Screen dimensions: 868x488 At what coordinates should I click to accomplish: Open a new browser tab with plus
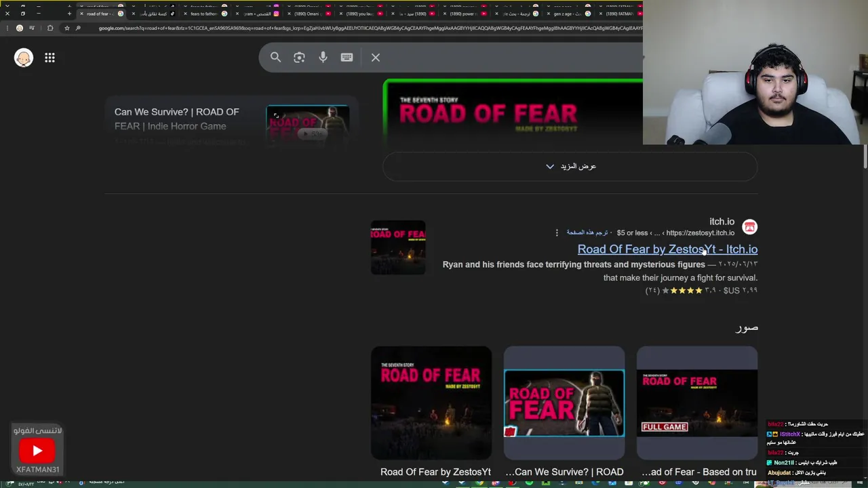pos(69,14)
